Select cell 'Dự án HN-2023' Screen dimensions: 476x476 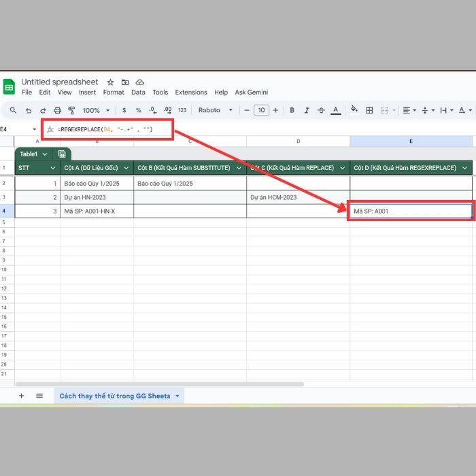pos(97,197)
